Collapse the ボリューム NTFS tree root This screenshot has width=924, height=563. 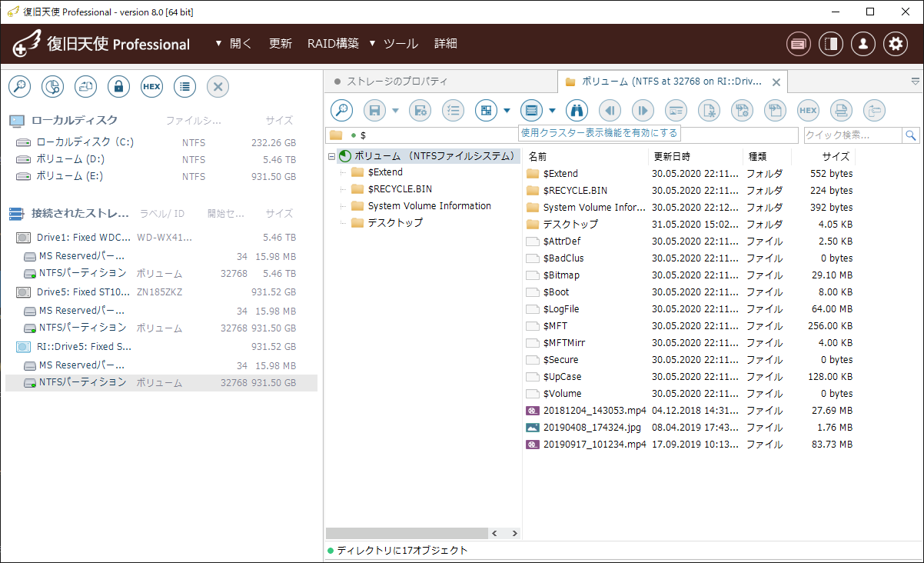(331, 156)
